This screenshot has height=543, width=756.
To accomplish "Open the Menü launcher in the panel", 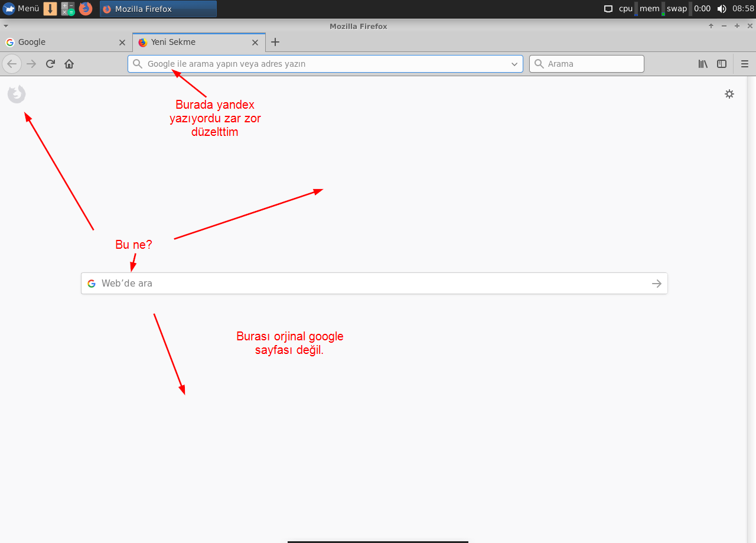I will (x=21, y=8).
